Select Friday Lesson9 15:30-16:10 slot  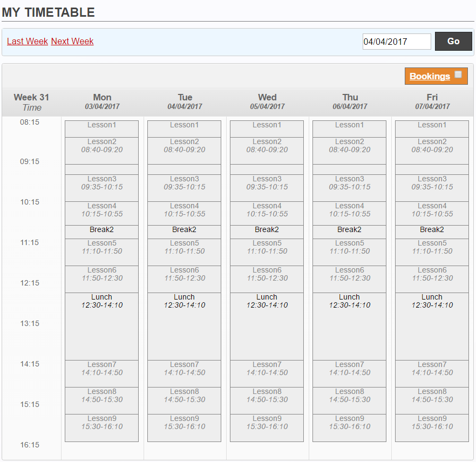click(432, 428)
